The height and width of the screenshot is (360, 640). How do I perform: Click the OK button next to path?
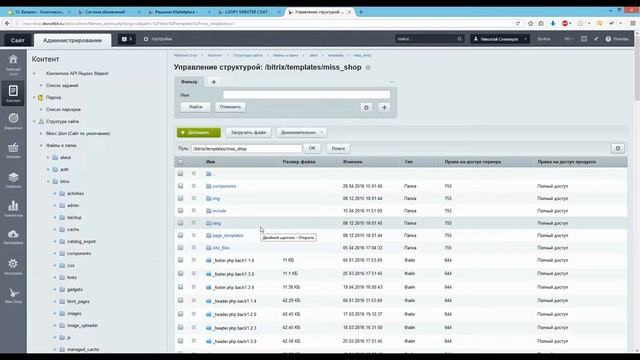312,148
